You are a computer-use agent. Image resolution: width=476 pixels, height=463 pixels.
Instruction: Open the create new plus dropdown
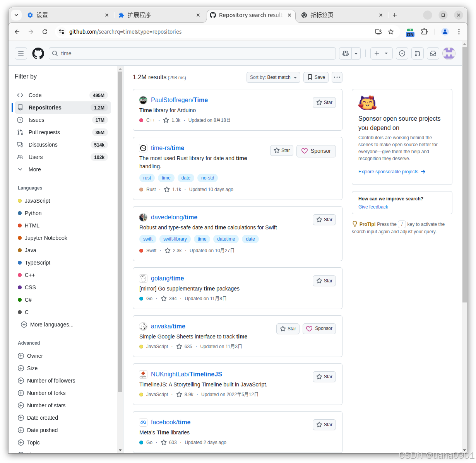coord(381,53)
